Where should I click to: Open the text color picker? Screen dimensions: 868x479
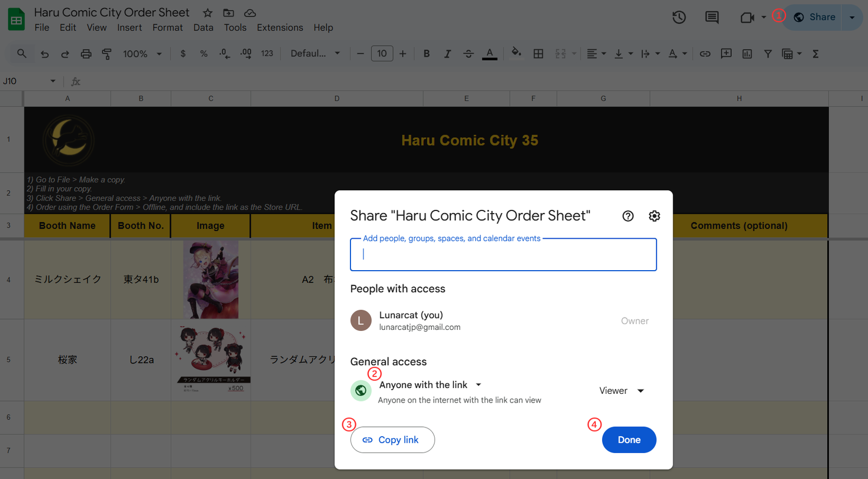[489, 54]
